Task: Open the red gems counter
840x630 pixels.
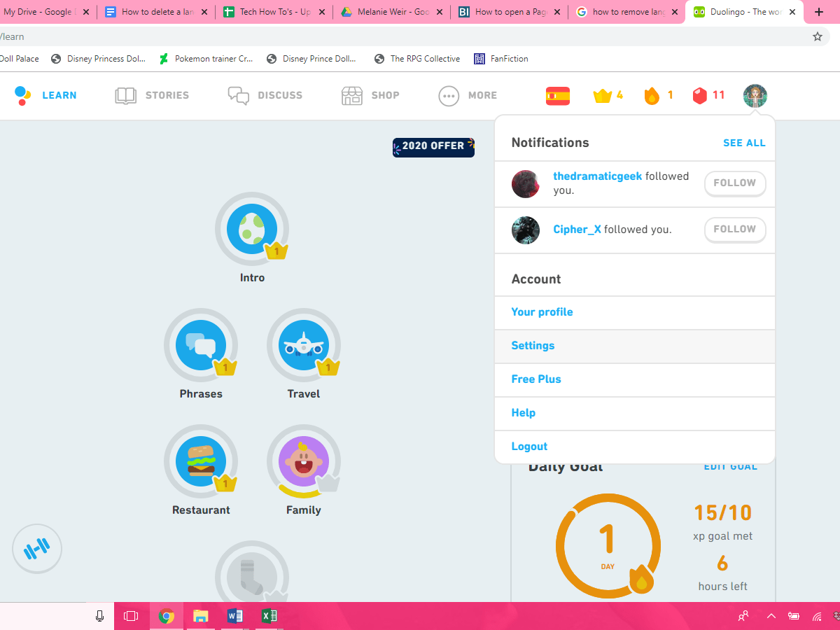Action: pyautogui.click(x=708, y=96)
